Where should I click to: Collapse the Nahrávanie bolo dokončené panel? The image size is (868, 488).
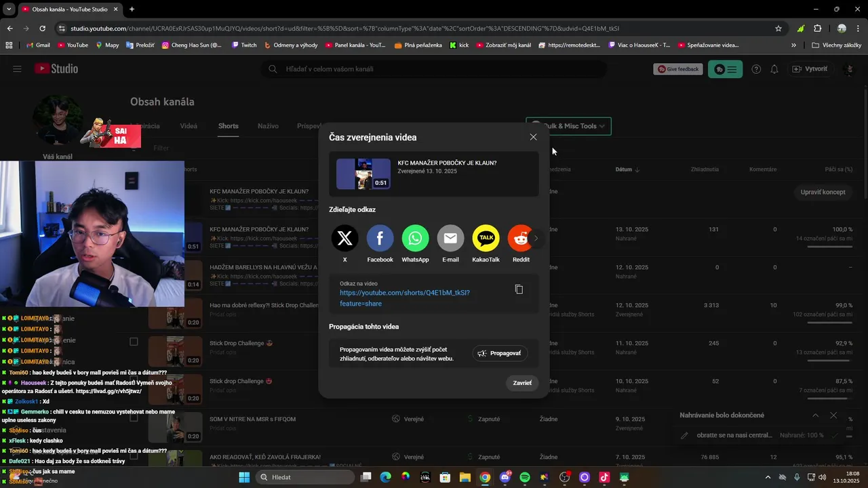pyautogui.click(x=815, y=415)
